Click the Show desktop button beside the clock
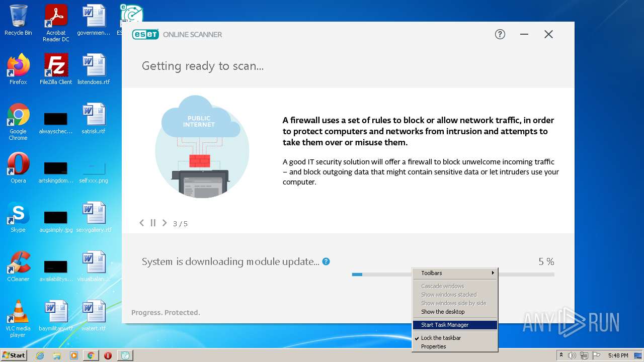Viewport: 644px width, 362px height. click(x=638, y=355)
